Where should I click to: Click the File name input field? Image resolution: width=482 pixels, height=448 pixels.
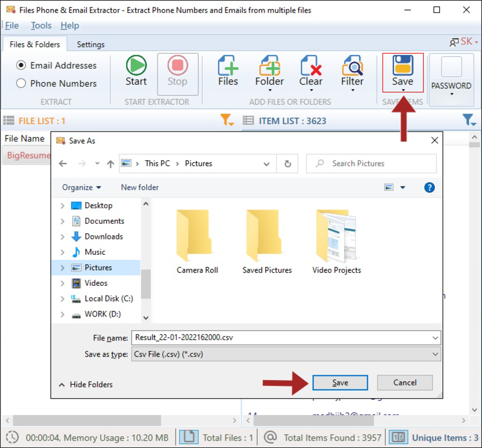coord(252,338)
